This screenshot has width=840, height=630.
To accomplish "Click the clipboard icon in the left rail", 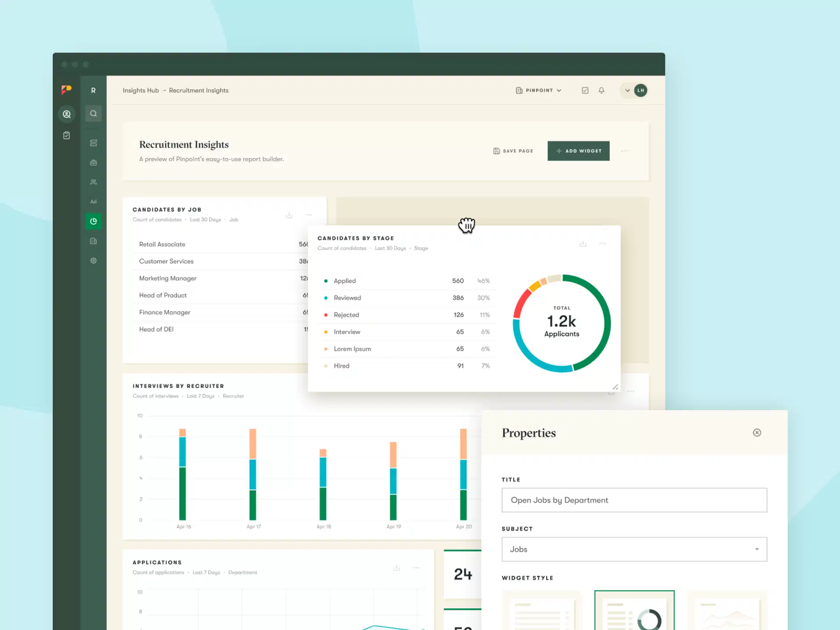I will pyautogui.click(x=66, y=135).
